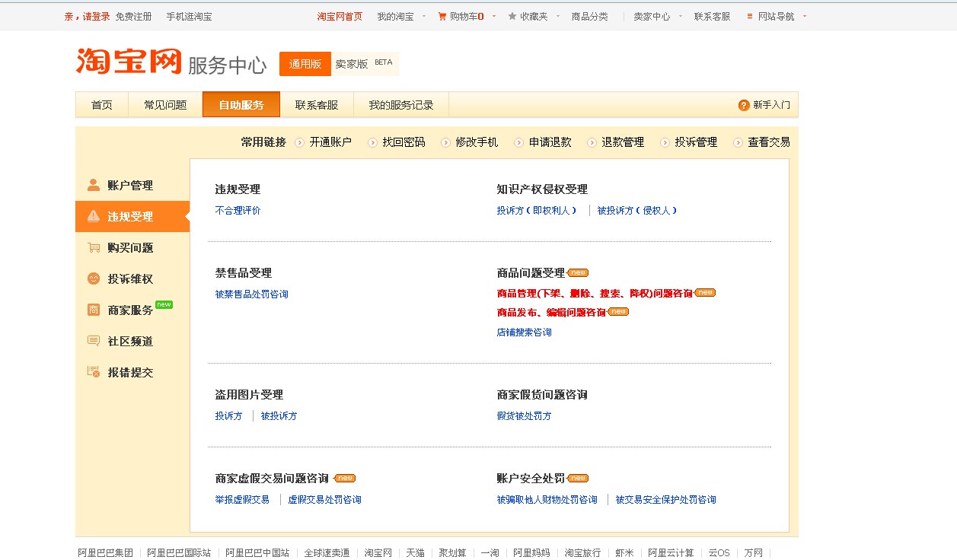Open 联系客服 in the orange navigation bar
The image size is (957, 560).
317,105
